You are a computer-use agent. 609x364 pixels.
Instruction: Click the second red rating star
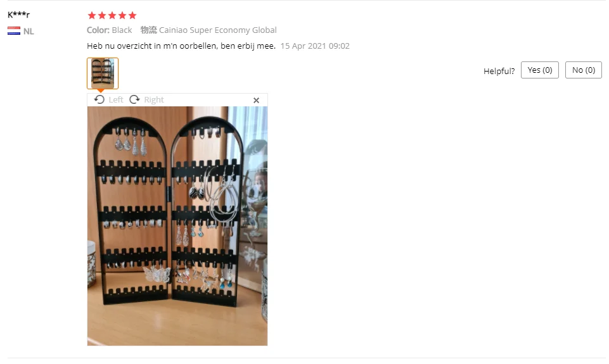[x=102, y=16]
